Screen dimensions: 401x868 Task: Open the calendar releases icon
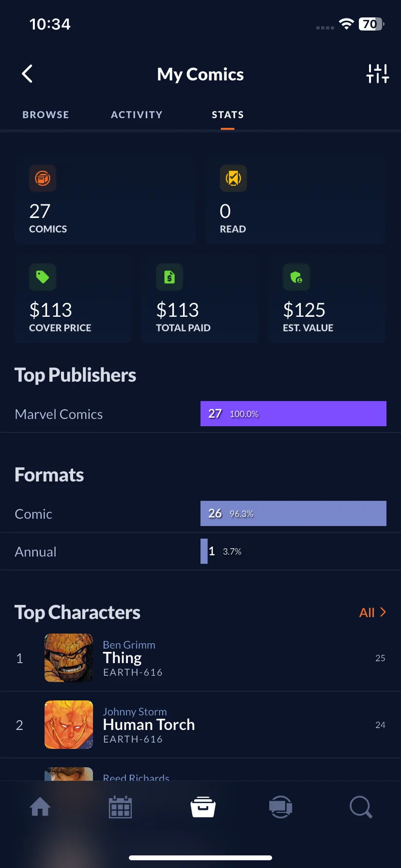(x=120, y=807)
